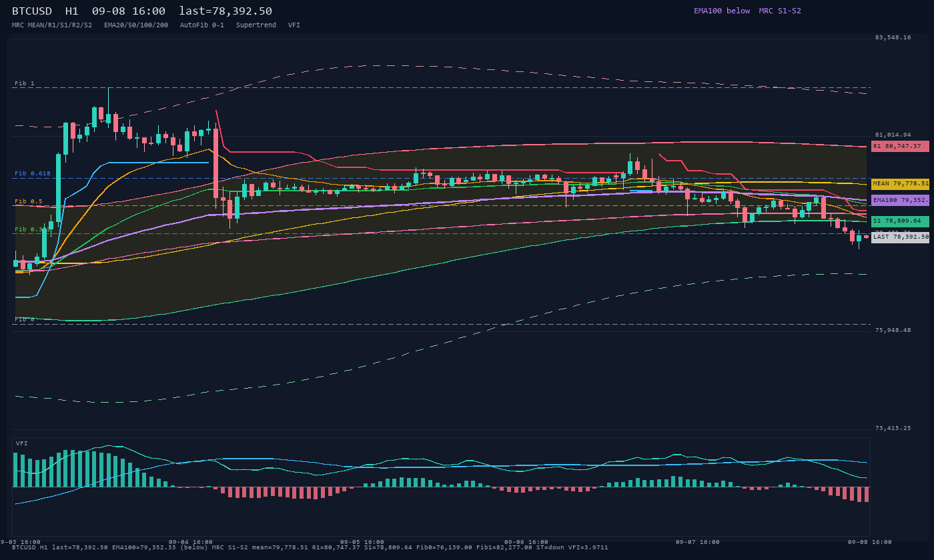Select the MRC MEAN/R1/S1/R2/S2 indicator label
The width and height of the screenshot is (934, 560).
pos(52,25)
